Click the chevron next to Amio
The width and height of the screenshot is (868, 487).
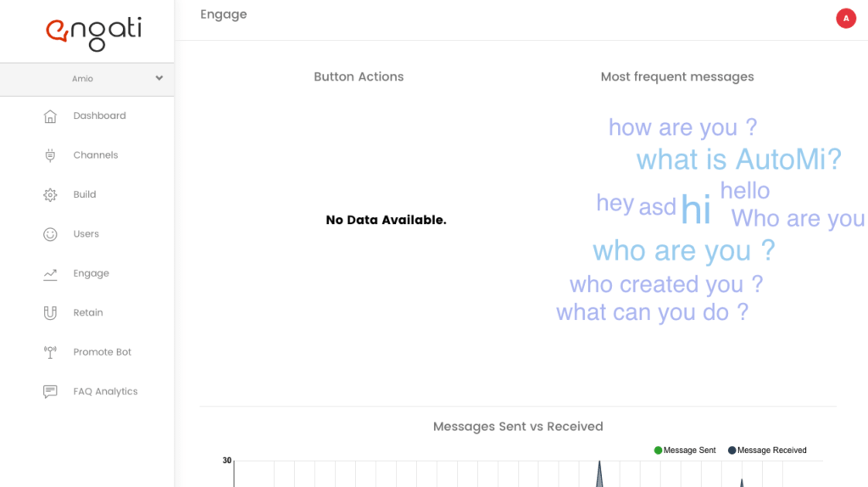(159, 78)
